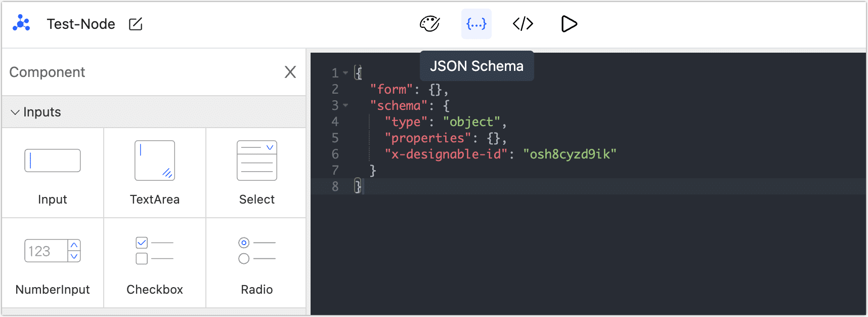Click line number 8 in the gutter
The width and height of the screenshot is (868, 317).
tap(335, 186)
